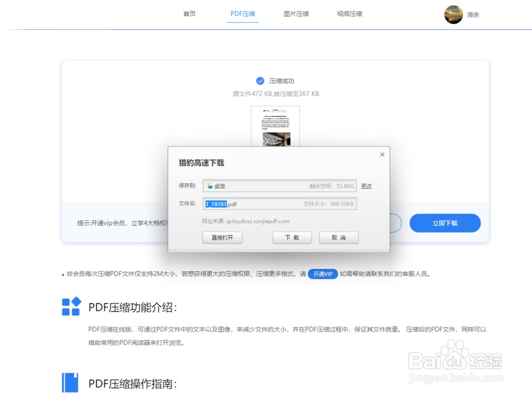Viewport: 532px width, 396px height.
Task: Switch to the 视频压缩 tab
Action: point(350,14)
